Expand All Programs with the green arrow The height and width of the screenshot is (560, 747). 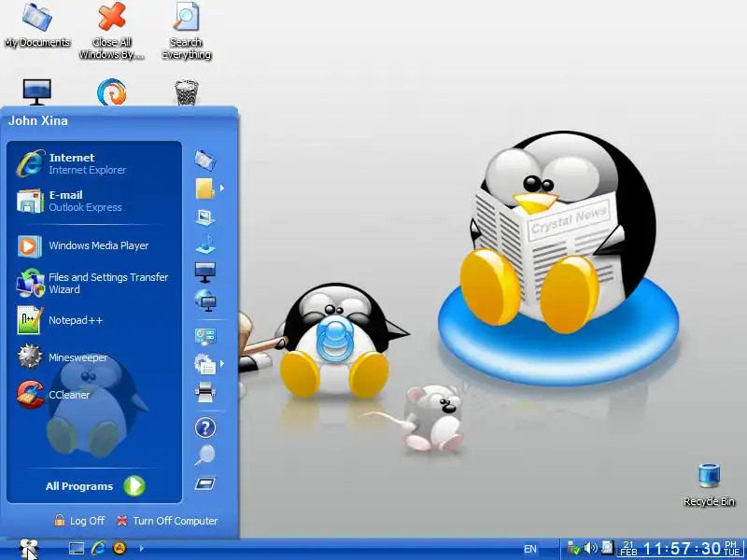tap(134, 486)
